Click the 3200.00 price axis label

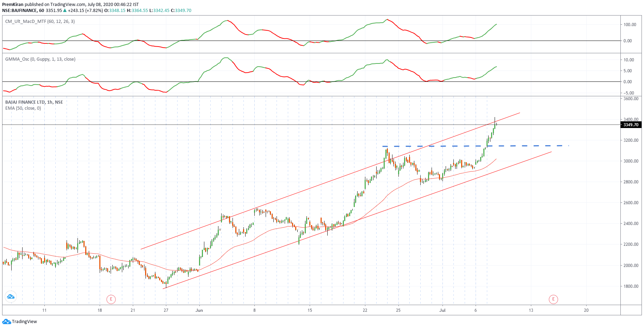coord(631,140)
